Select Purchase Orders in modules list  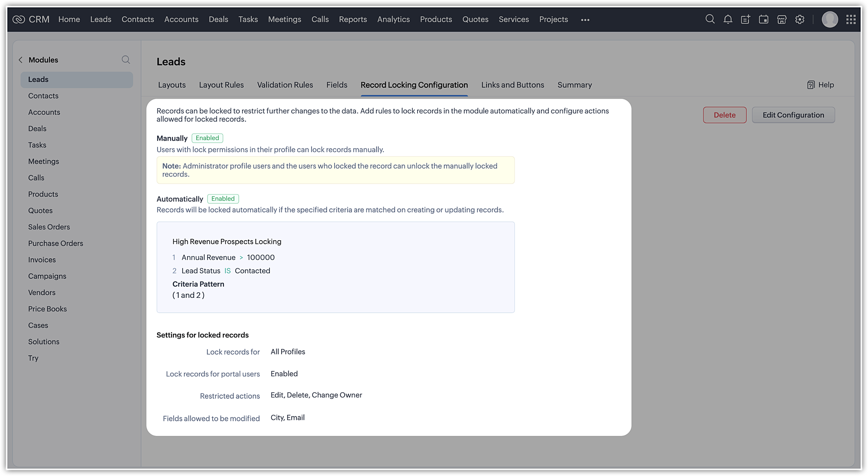click(x=56, y=243)
